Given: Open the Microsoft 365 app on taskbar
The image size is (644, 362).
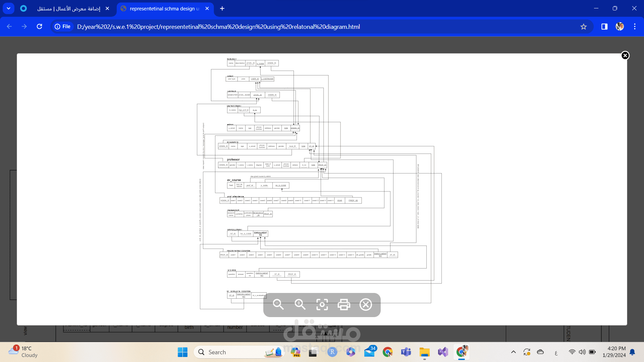Looking at the screenshot, I should (x=351, y=352).
